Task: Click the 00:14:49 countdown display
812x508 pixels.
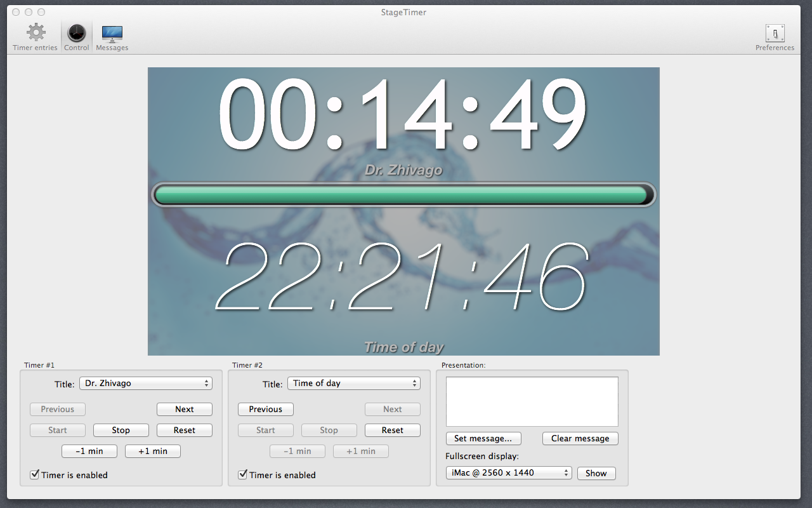Action: click(x=403, y=114)
